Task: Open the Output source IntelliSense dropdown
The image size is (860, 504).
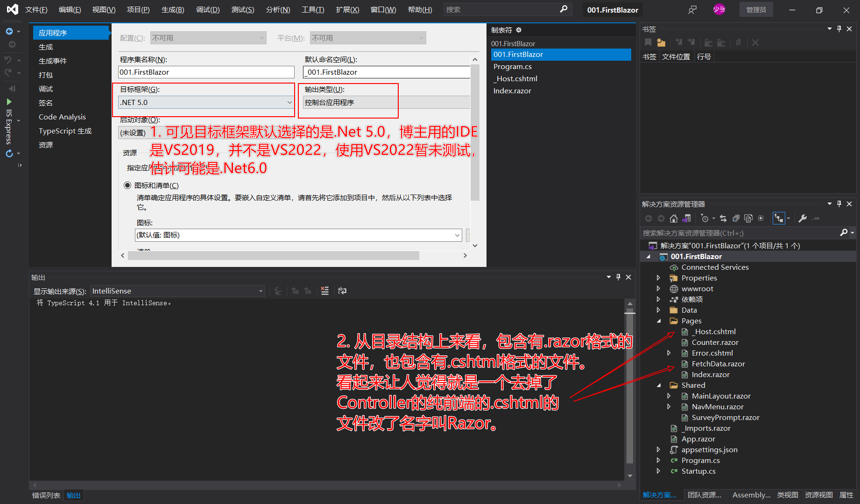Action: 177,291
